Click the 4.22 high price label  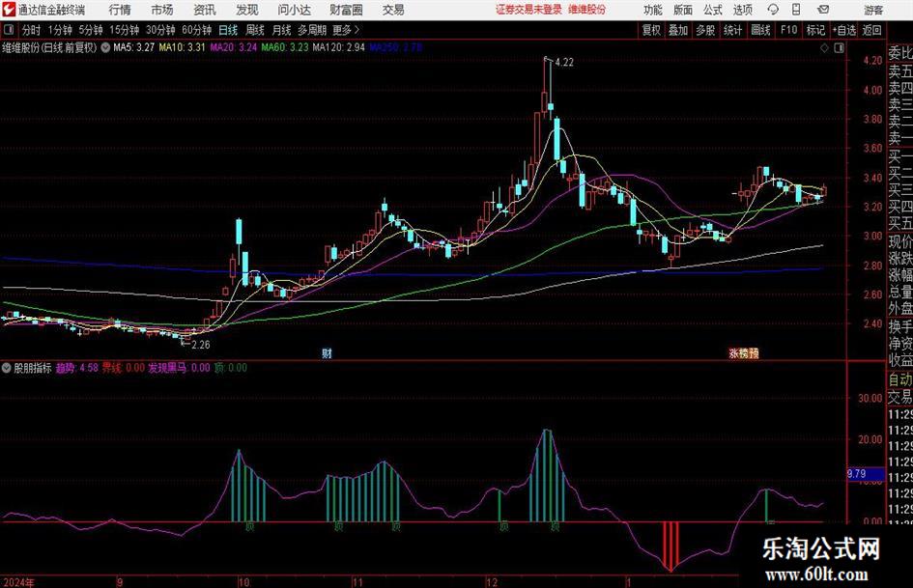point(564,63)
